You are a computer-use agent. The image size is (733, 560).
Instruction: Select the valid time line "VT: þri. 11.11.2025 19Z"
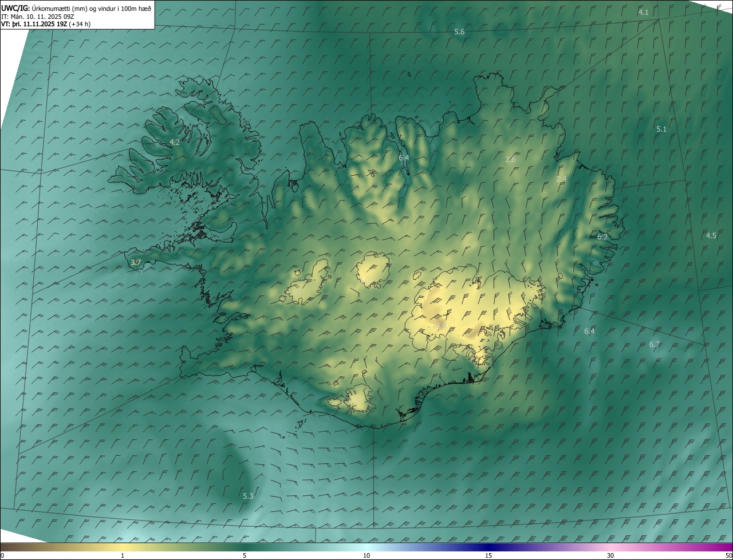[x=34, y=24]
